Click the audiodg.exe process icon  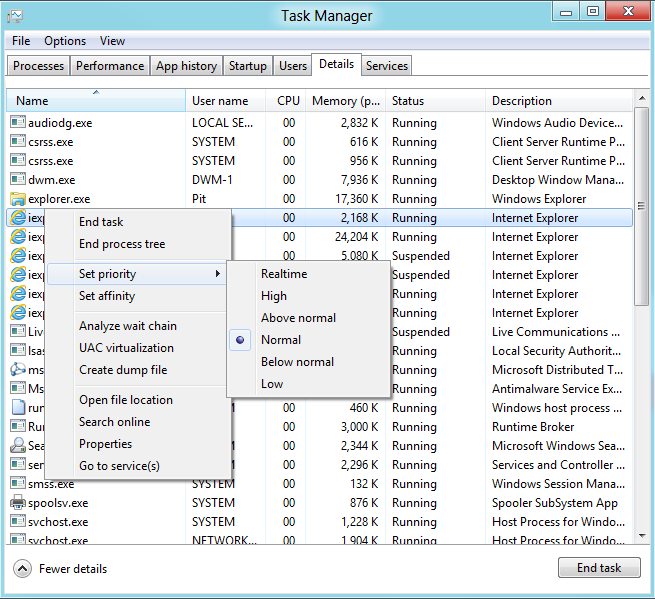pos(18,122)
